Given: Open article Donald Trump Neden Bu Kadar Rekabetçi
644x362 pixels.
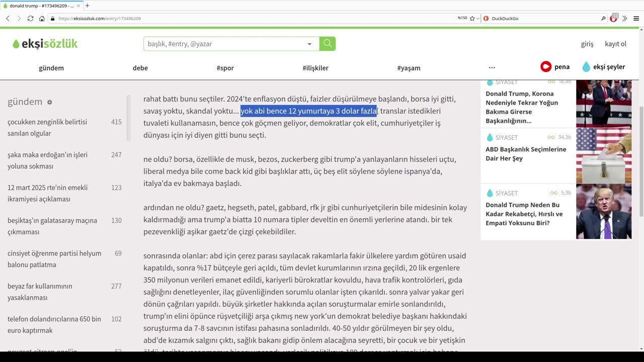Looking at the screenshot, I should 524,214.
